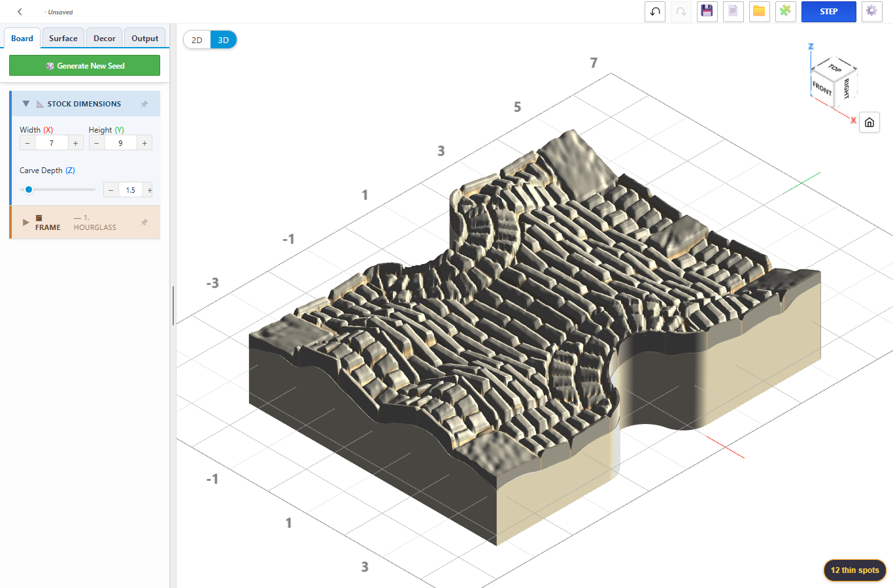Click the blue STEP button
This screenshot has height=588, width=893.
point(828,12)
